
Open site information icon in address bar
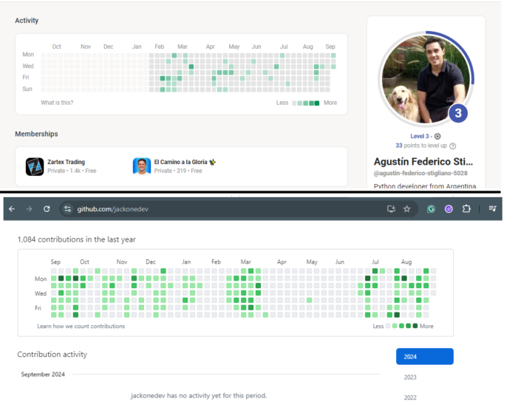click(67, 209)
